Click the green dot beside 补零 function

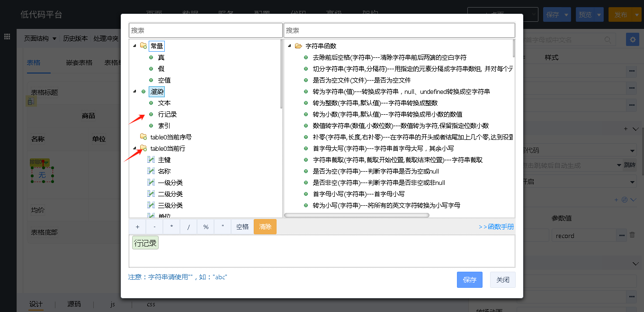(306, 137)
